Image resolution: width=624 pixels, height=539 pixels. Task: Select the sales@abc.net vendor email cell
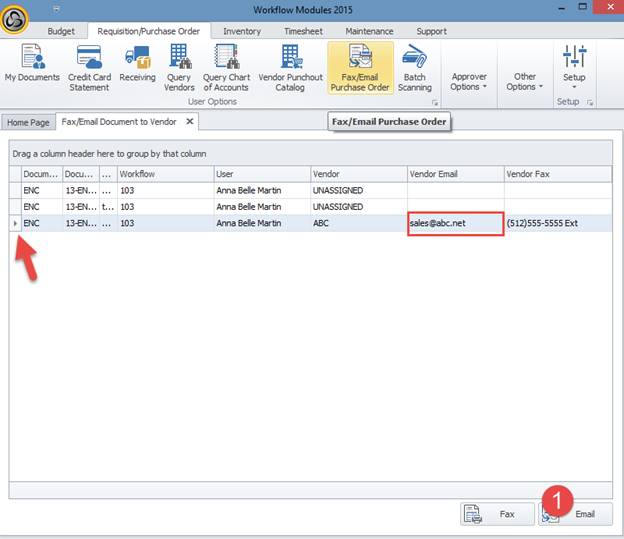click(x=454, y=223)
